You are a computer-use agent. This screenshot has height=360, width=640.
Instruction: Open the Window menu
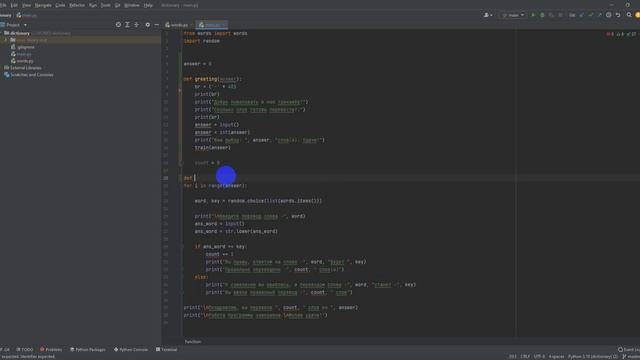click(x=131, y=5)
